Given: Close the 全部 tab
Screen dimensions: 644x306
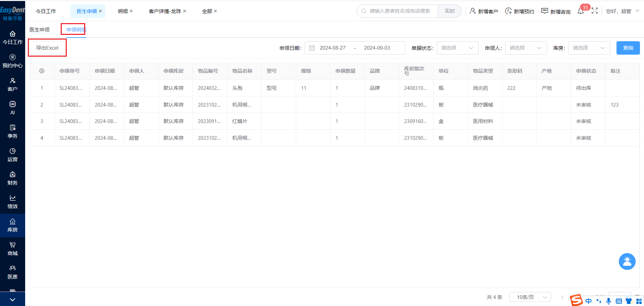Looking at the screenshot, I should 215,11.
